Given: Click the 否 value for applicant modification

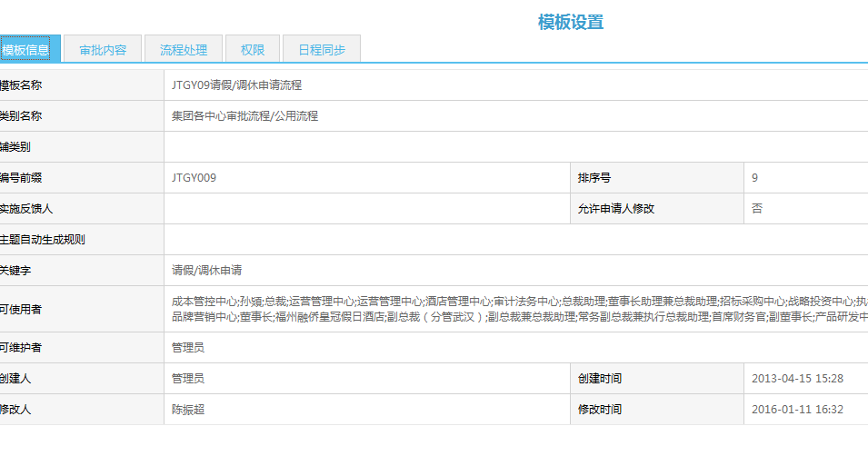Looking at the screenshot, I should [x=757, y=209].
